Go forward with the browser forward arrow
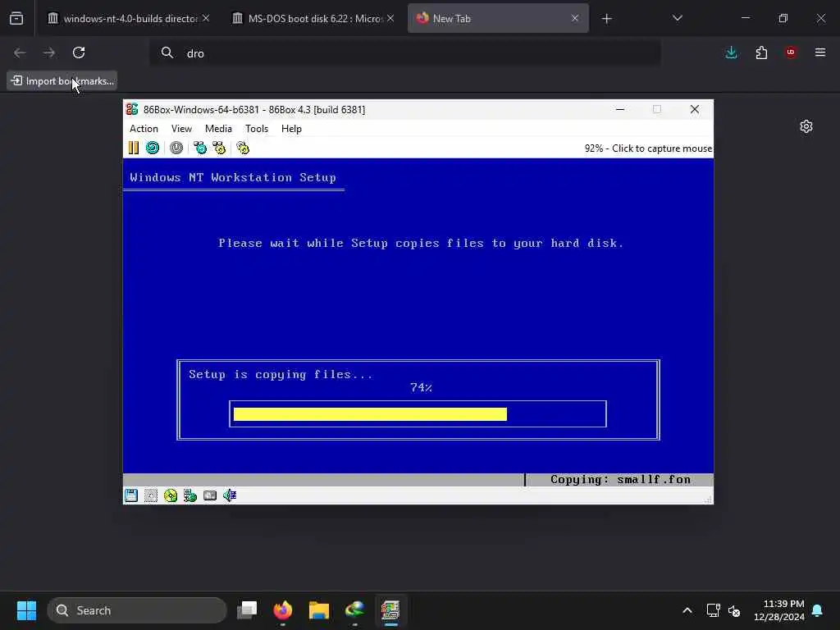This screenshot has width=840, height=630. 48,52
